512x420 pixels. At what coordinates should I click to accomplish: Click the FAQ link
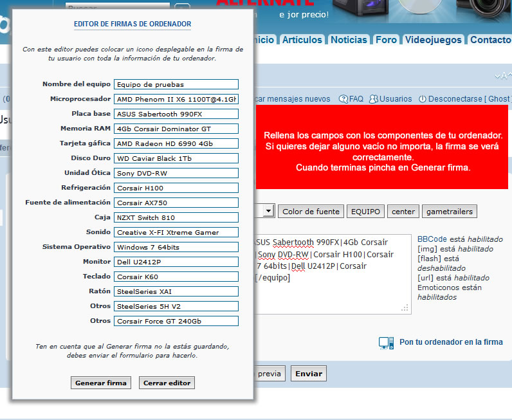click(356, 99)
